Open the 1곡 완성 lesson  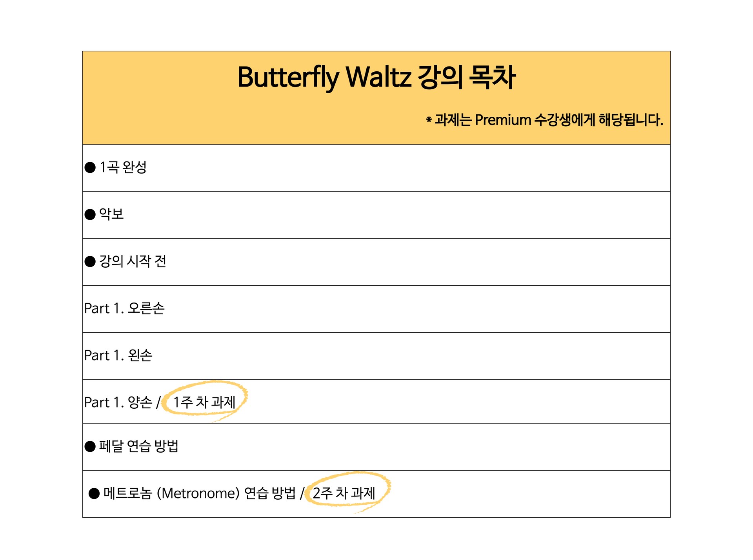tap(123, 167)
